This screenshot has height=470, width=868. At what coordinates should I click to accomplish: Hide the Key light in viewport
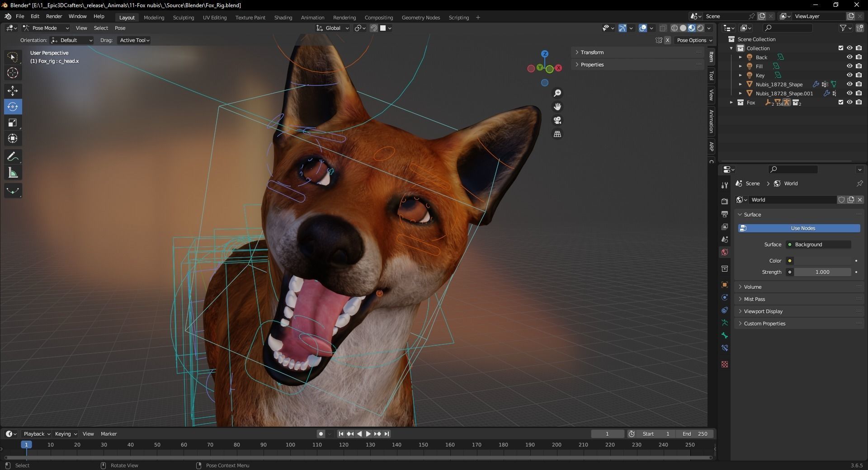pos(849,75)
